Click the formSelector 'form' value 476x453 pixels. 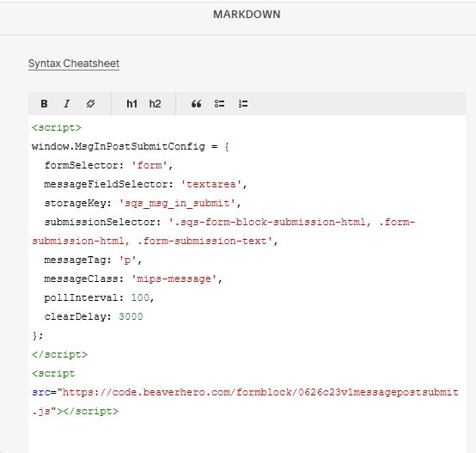click(x=150, y=166)
